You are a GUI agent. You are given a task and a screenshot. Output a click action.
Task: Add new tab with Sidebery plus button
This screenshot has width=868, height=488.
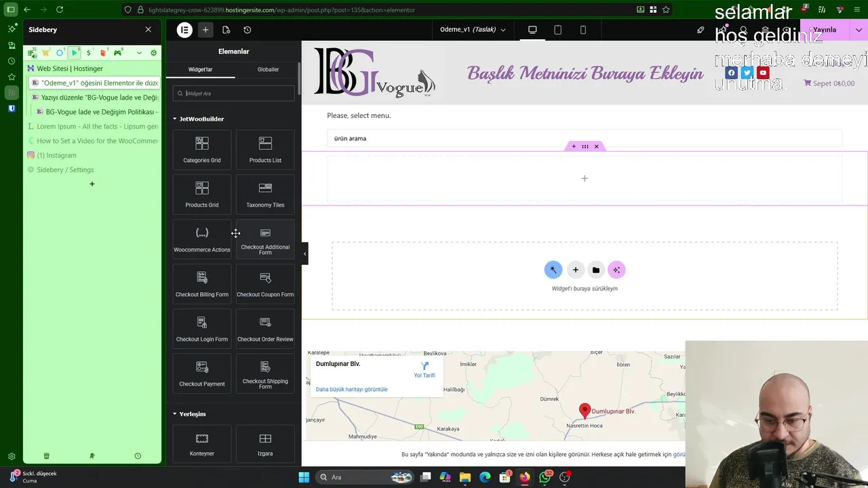(x=92, y=184)
